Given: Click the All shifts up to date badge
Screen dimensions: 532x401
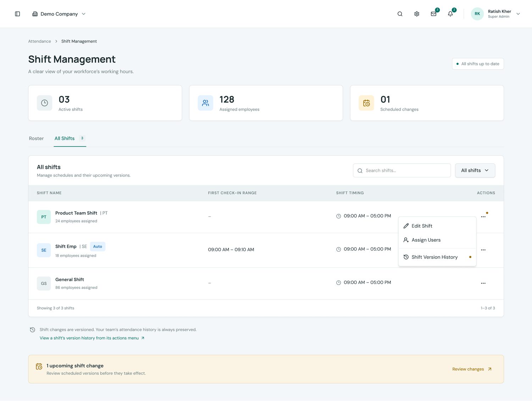Looking at the screenshot, I should pyautogui.click(x=478, y=64).
